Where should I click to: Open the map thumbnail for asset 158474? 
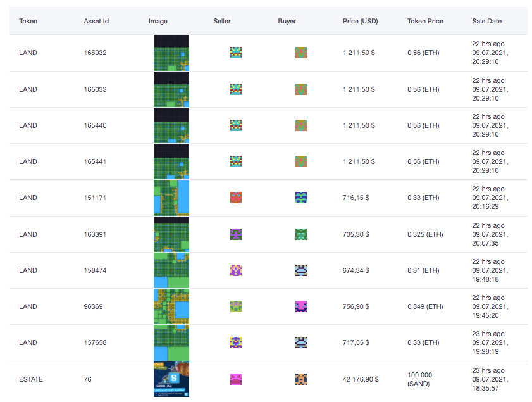tap(171, 270)
